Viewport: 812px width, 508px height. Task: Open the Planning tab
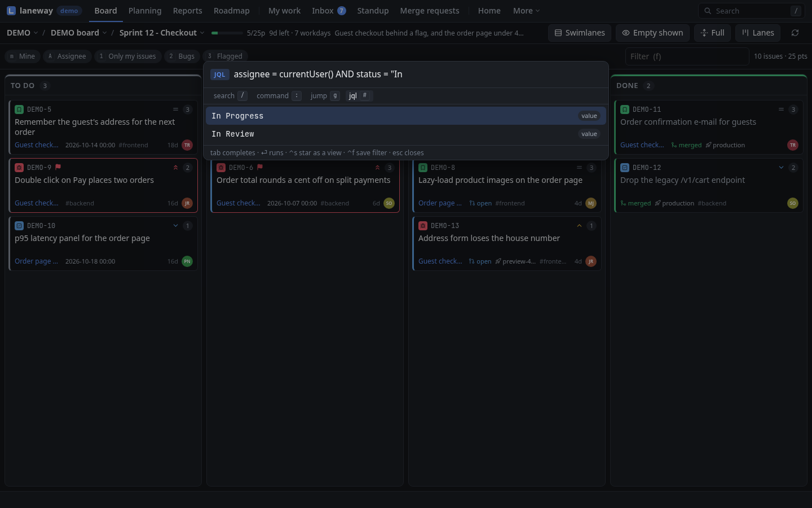click(x=145, y=11)
